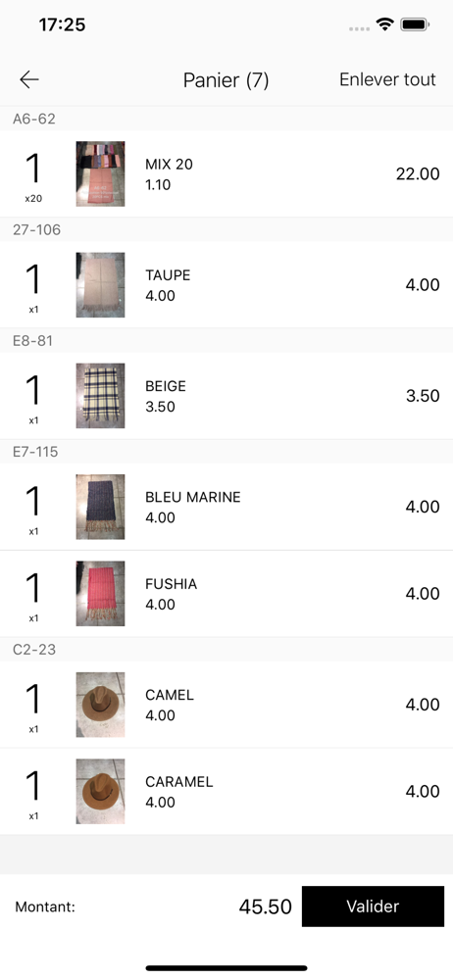Open the FUSHIA scarf thumbnail

(x=100, y=594)
